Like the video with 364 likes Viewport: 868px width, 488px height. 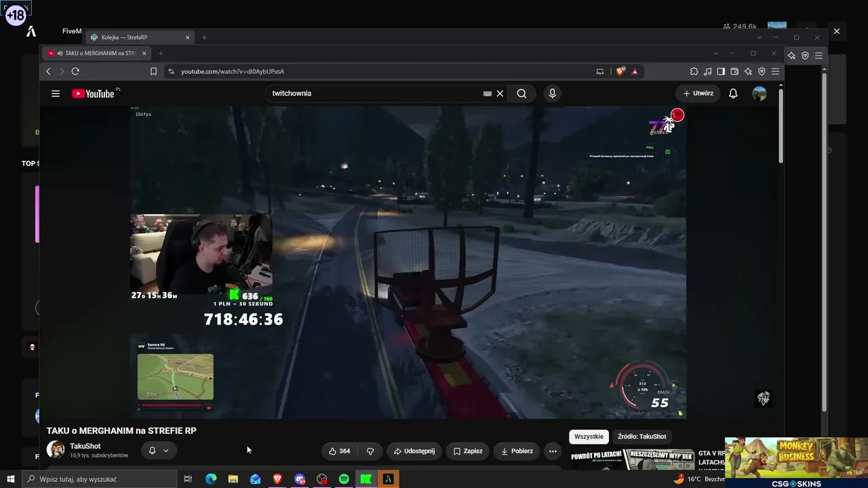click(x=340, y=451)
